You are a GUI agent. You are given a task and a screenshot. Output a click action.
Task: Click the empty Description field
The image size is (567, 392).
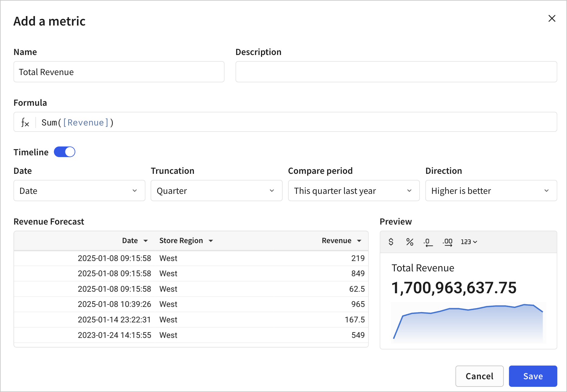(396, 72)
